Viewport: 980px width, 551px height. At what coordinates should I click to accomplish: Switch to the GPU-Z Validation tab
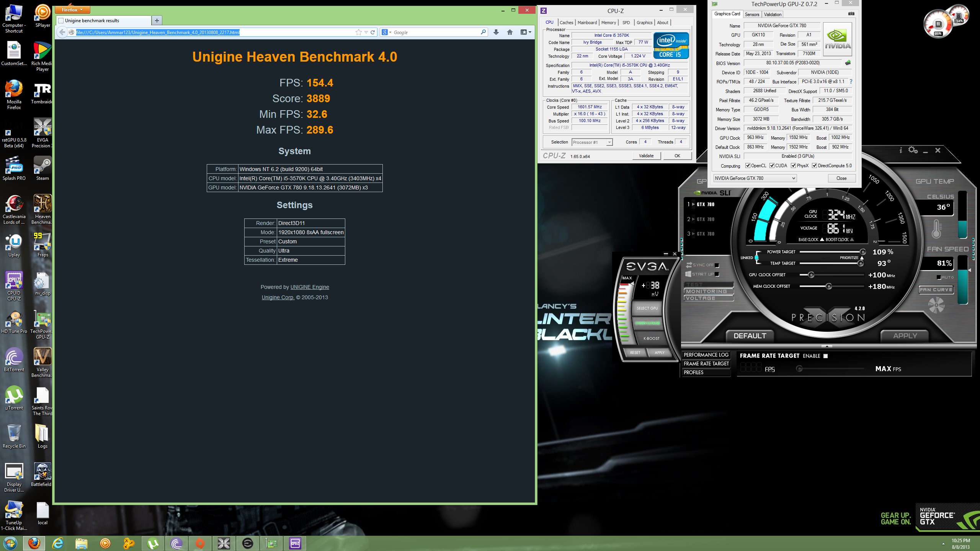point(773,15)
